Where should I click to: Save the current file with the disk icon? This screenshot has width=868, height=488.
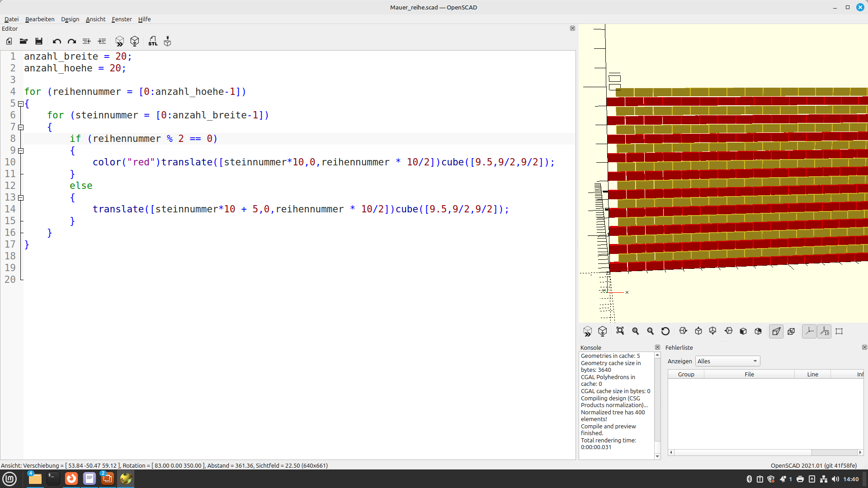coord(39,41)
